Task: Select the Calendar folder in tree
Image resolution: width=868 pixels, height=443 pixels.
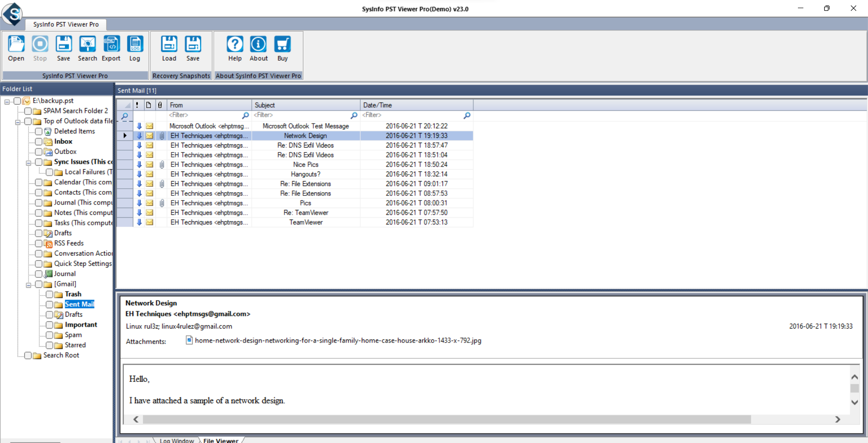Action: (83, 182)
